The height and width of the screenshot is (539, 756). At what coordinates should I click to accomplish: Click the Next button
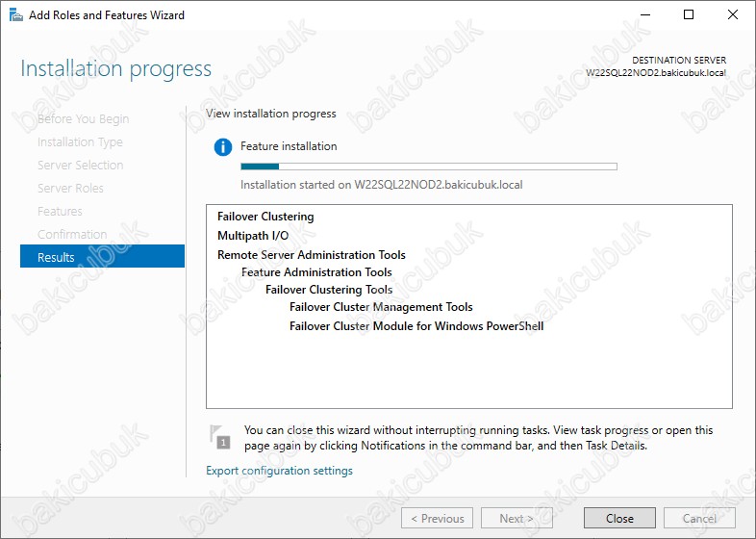517,518
